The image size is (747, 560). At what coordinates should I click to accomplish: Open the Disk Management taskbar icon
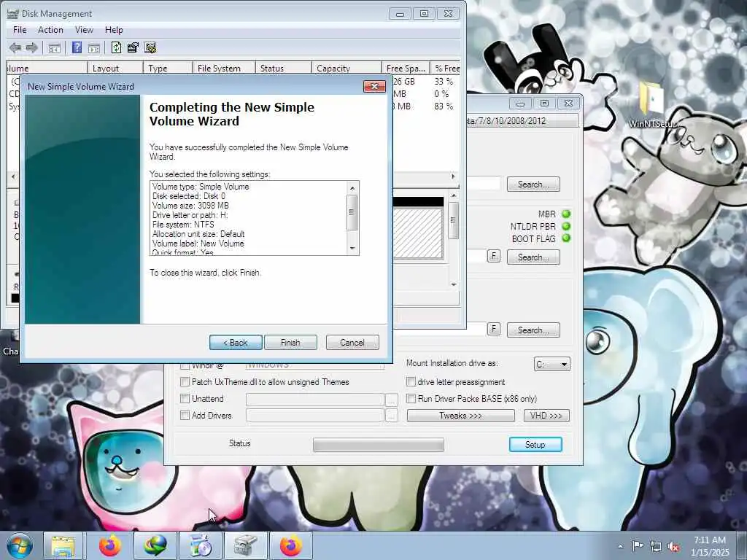click(246, 545)
